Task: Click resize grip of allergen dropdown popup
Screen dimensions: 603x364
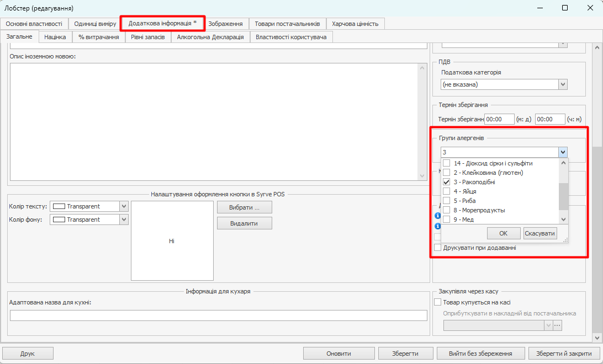Action: tap(565, 240)
